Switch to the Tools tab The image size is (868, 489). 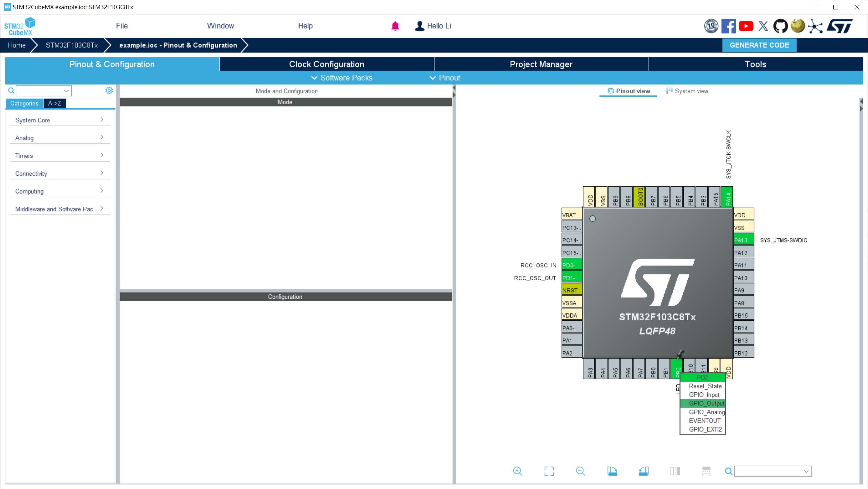coord(755,64)
